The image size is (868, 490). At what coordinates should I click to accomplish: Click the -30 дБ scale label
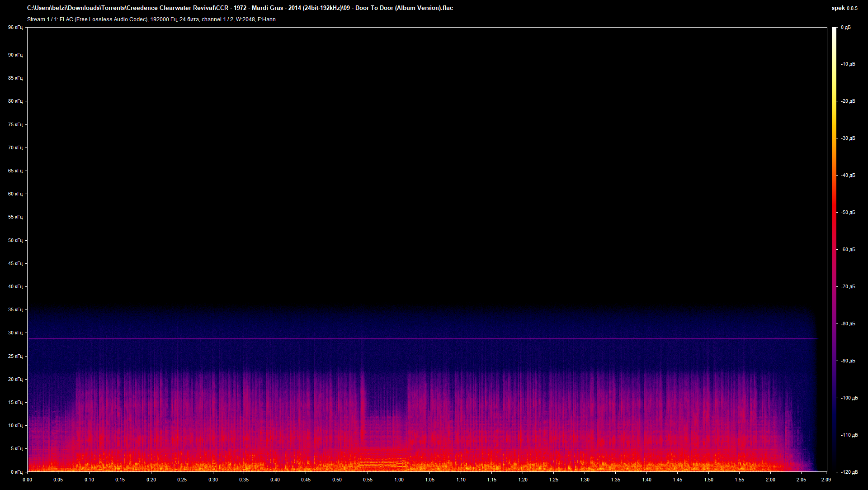tap(848, 138)
